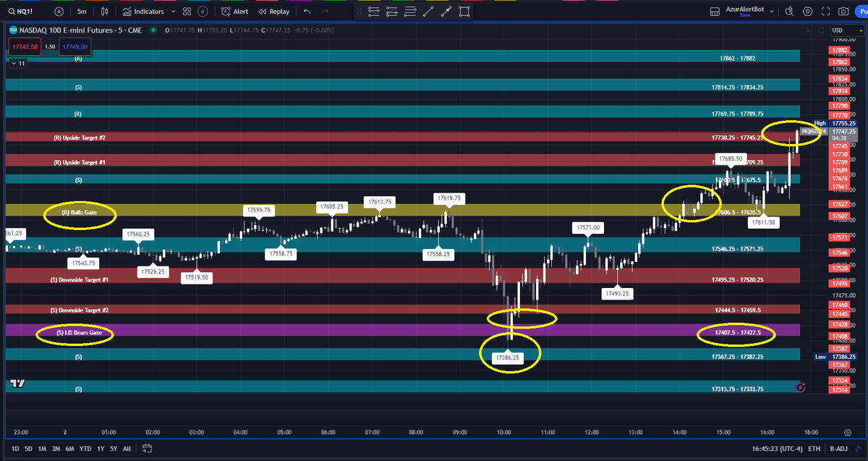
Task: Open symbol search for NQ1!
Action: pos(22,12)
